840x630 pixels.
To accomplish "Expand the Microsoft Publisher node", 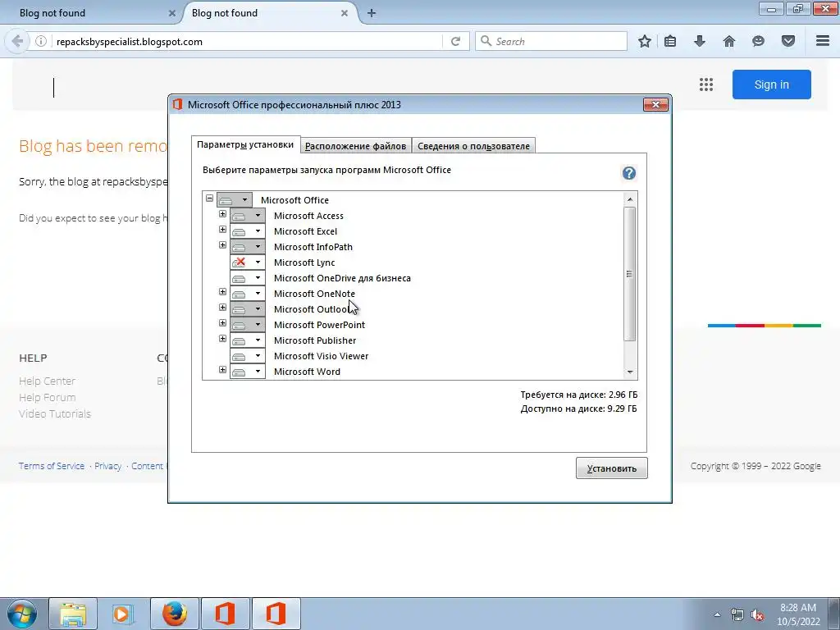I will (223, 338).
